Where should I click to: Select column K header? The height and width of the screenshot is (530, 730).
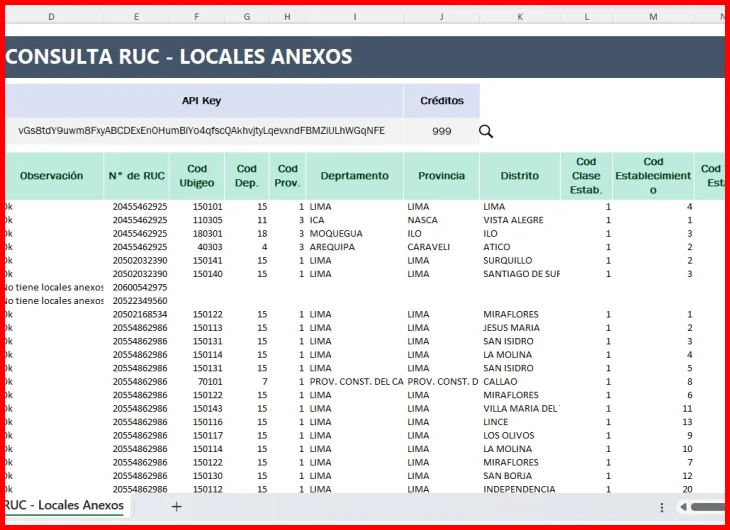520,17
